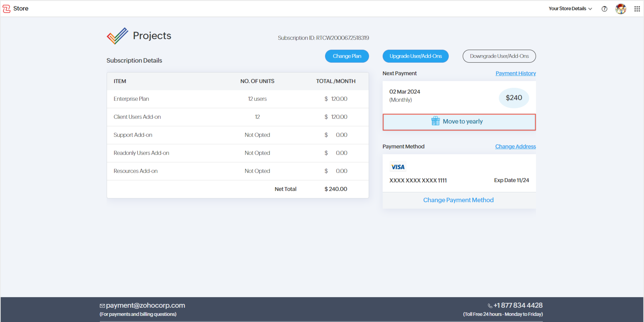Click the Move to yearly button
Viewport: 644px width, 322px height.
pyautogui.click(x=459, y=122)
